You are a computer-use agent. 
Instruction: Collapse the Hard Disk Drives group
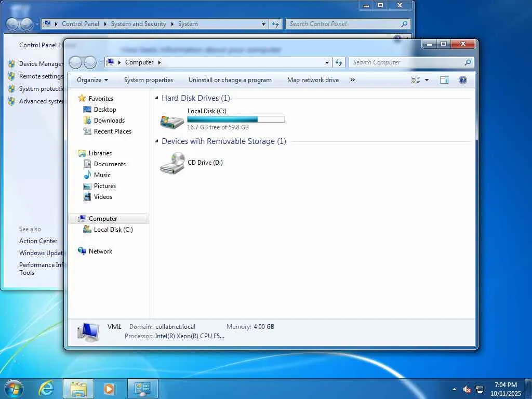pyautogui.click(x=156, y=98)
